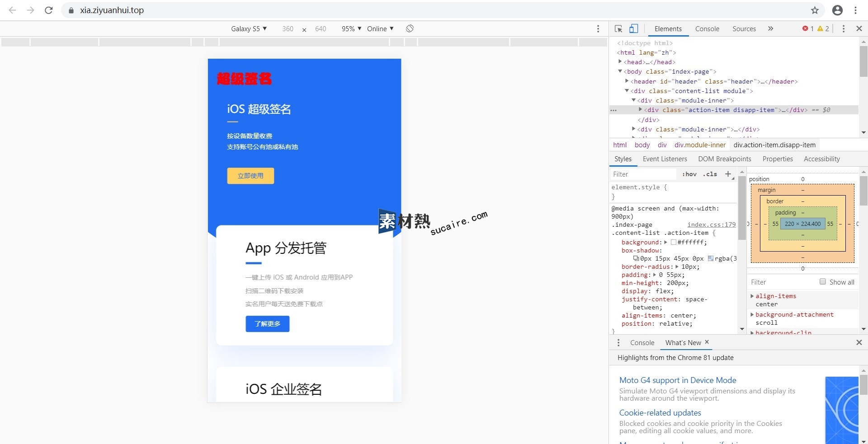The image size is (868, 444).
Task: Open drawer three-dot menu beside Console
Action: click(618, 342)
